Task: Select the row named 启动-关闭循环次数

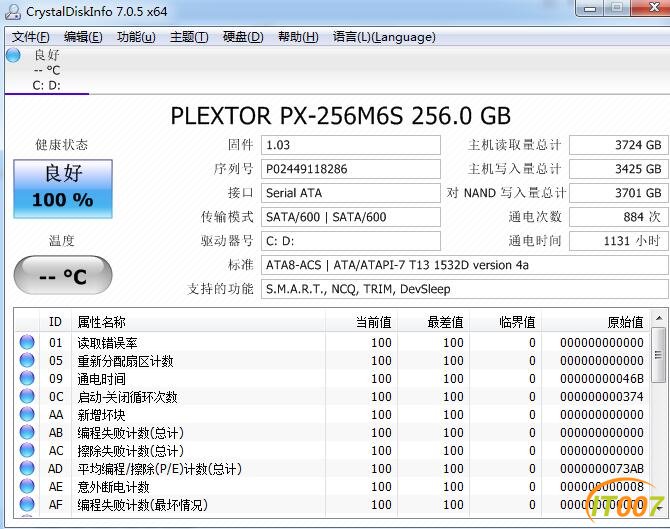Action: tap(333, 397)
